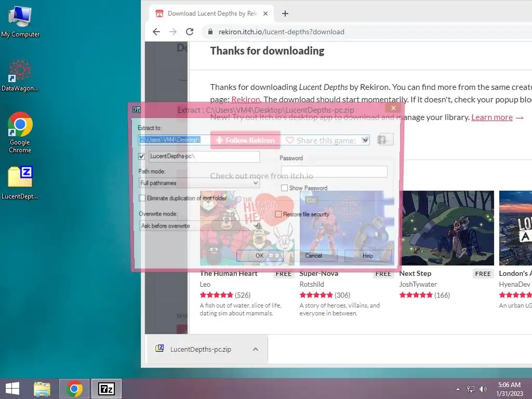Open the DataWagon desktop shortcut
Image resolution: width=532 pixels, height=399 pixels.
pyautogui.click(x=20, y=76)
